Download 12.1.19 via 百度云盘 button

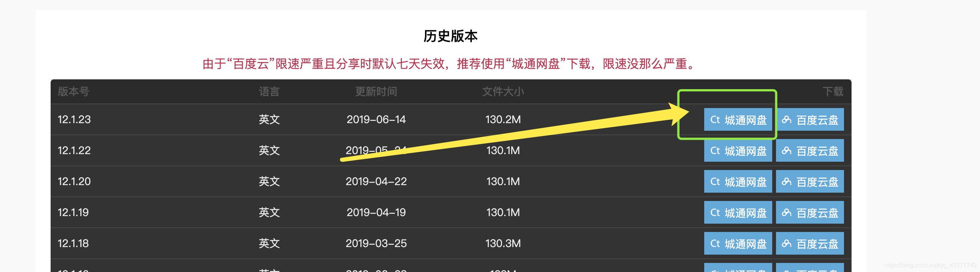810,212
